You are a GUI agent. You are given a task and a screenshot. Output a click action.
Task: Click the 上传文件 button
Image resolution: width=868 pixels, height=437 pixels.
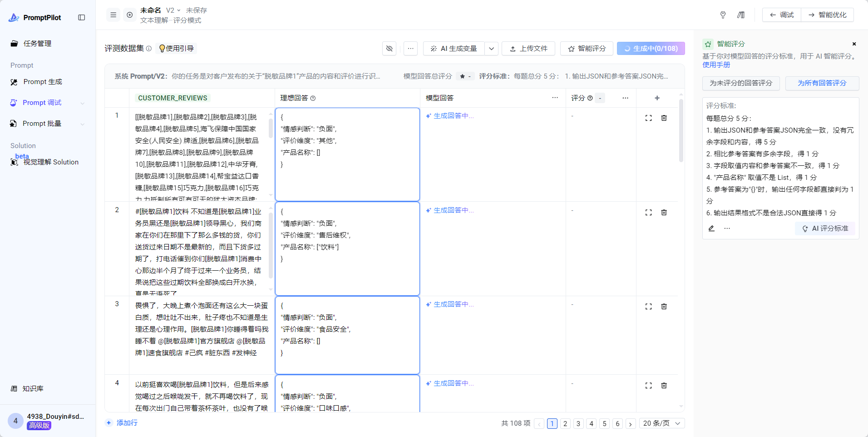(x=528, y=49)
